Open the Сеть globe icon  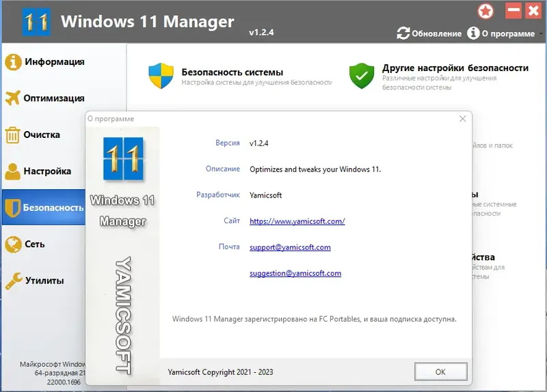point(13,244)
